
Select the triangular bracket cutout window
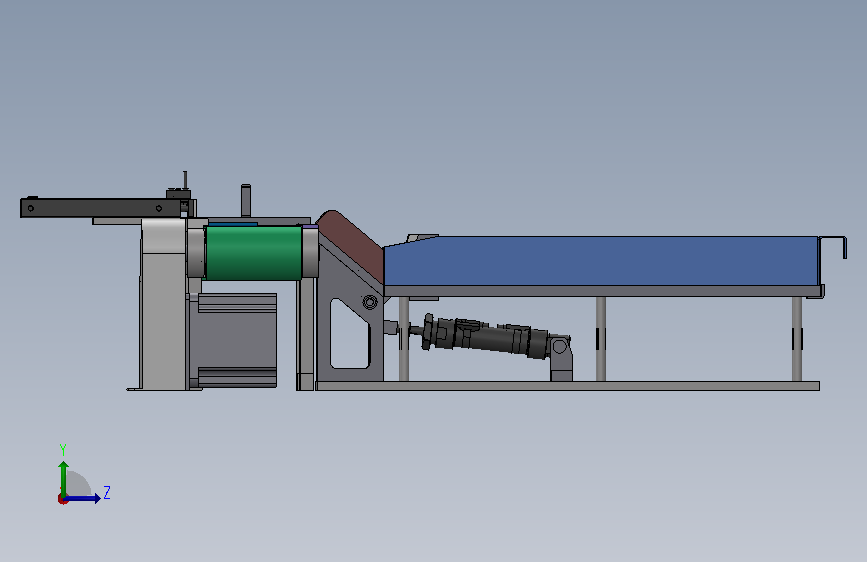349,334
